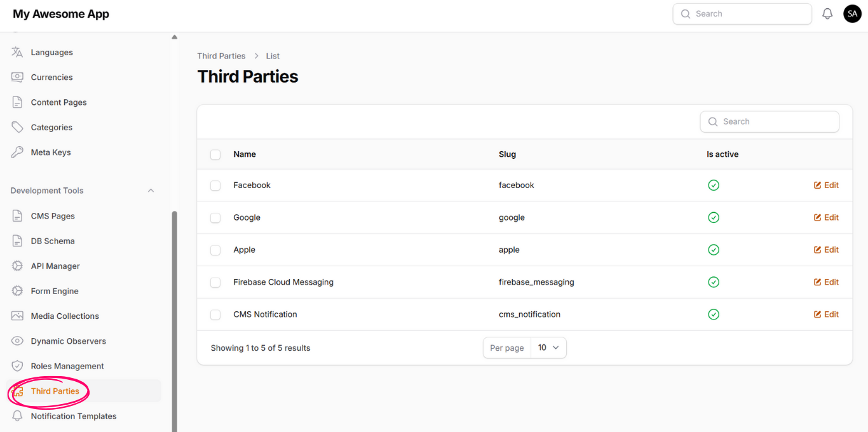
Task: Go to Notification Templates in sidebar
Action: [74, 416]
